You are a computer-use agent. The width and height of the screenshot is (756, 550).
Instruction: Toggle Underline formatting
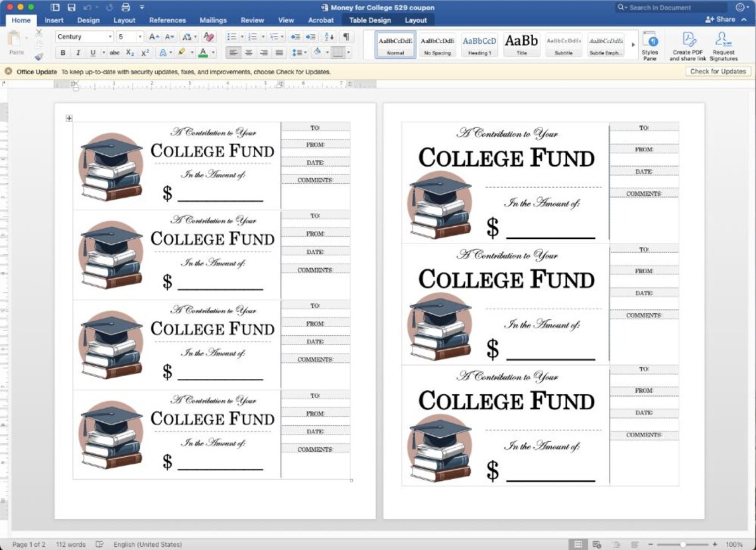point(93,52)
